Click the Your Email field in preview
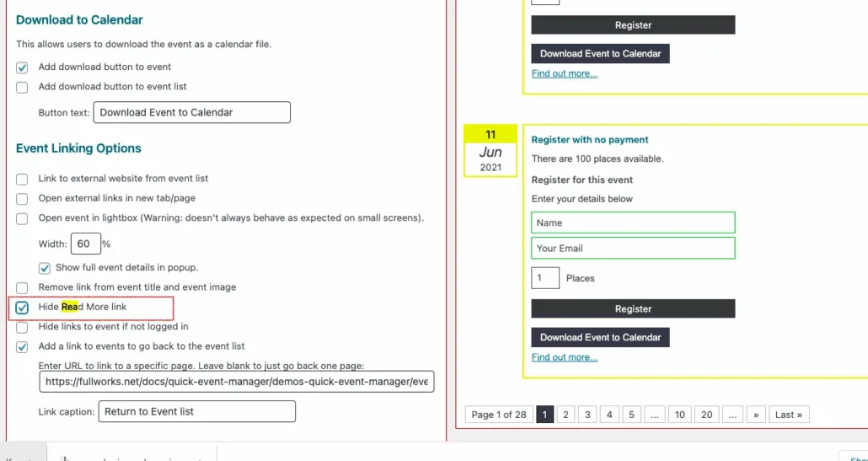The image size is (868, 461). coord(633,248)
